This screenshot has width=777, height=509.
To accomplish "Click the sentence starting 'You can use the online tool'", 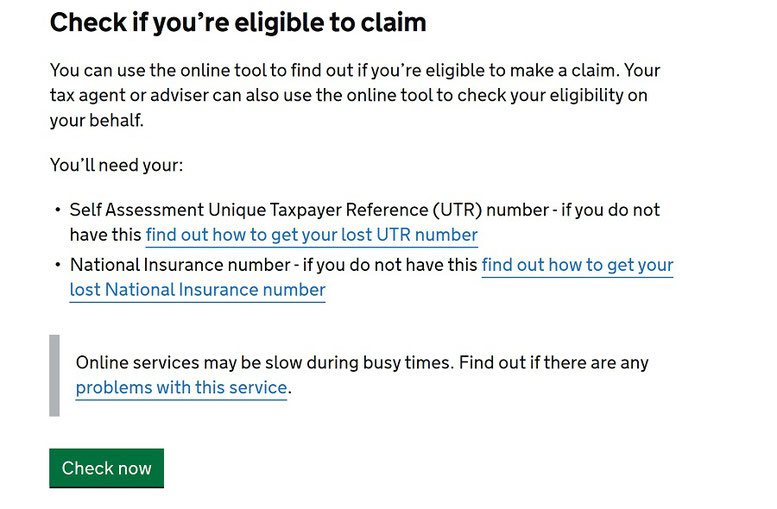I will (334, 70).
